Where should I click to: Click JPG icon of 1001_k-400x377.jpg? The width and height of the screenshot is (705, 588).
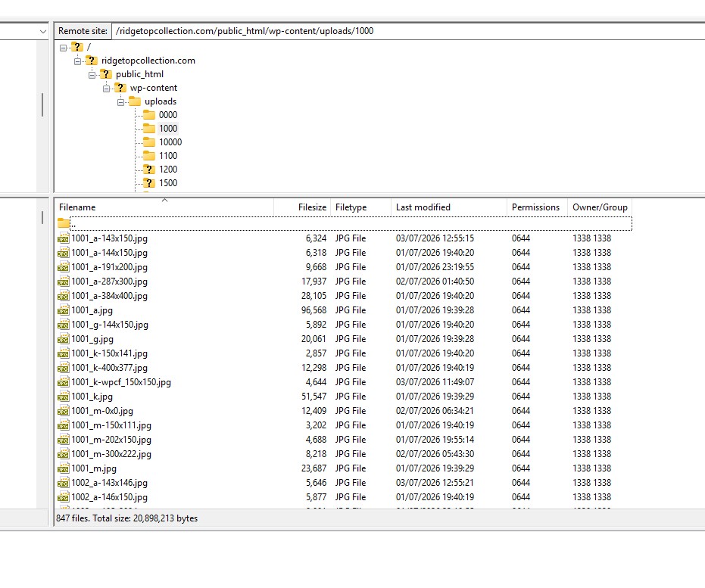click(x=64, y=368)
